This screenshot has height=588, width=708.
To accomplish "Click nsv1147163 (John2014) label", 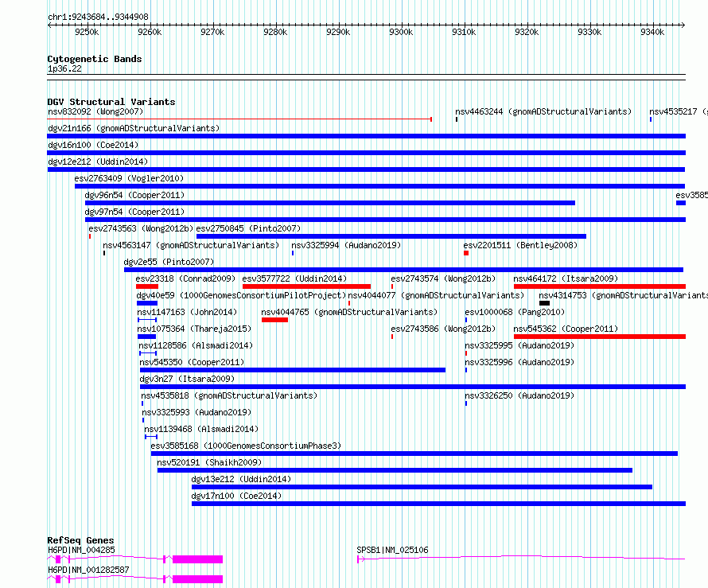I will pos(187,312).
